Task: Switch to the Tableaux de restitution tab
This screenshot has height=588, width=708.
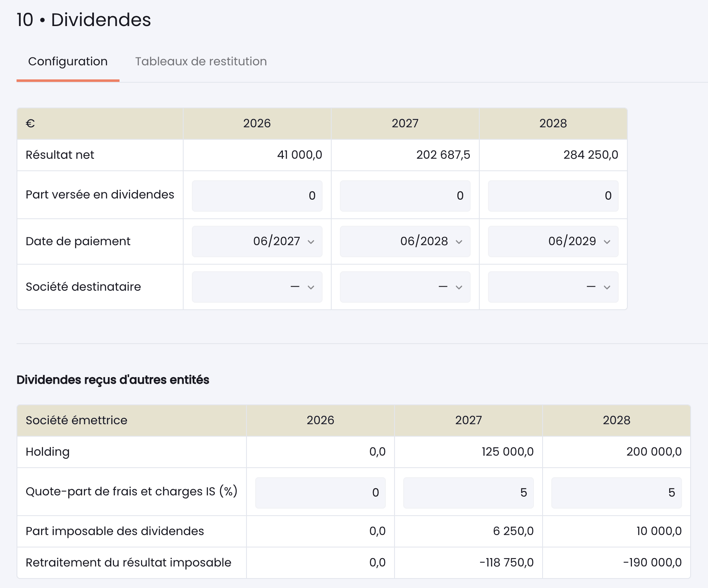Action: (201, 61)
